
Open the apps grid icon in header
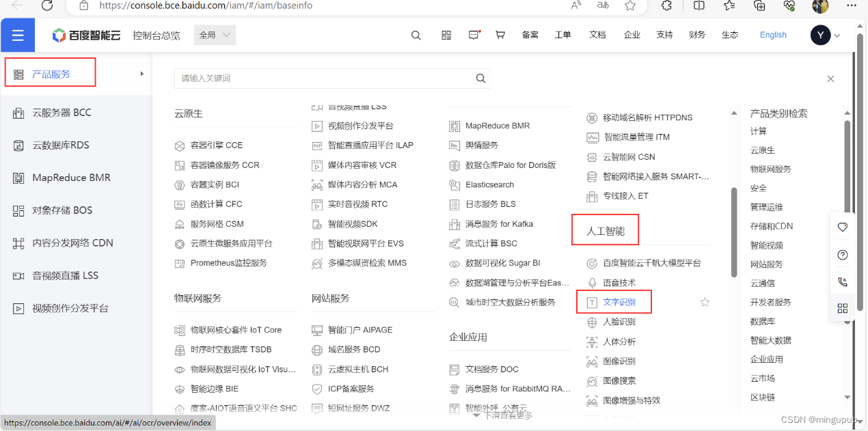[446, 36]
